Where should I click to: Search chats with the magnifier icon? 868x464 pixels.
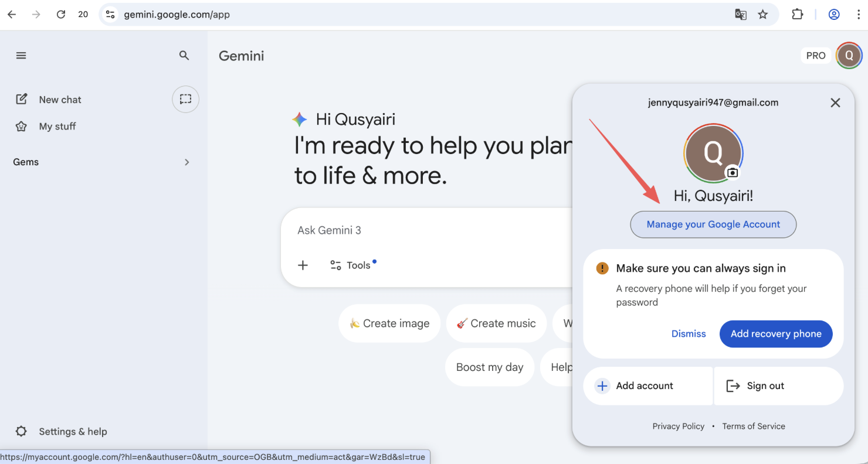pyautogui.click(x=184, y=56)
